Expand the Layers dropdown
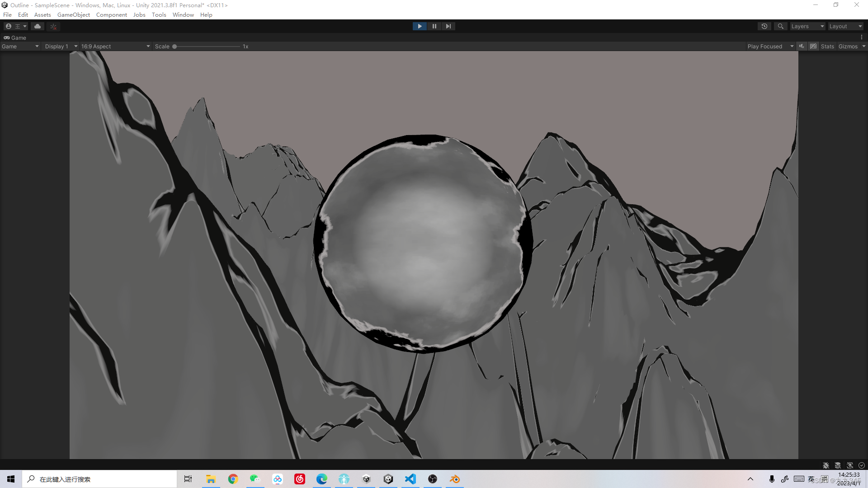 [x=807, y=26]
